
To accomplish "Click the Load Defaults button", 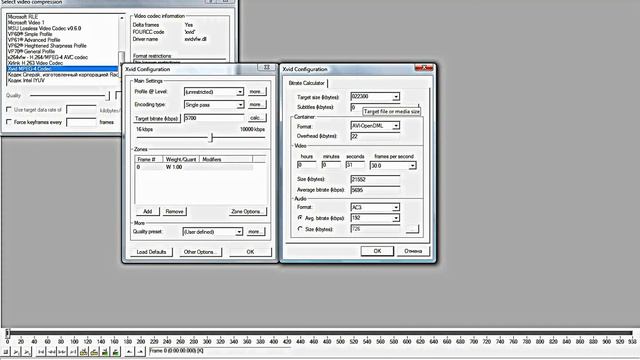I will coord(151,252).
